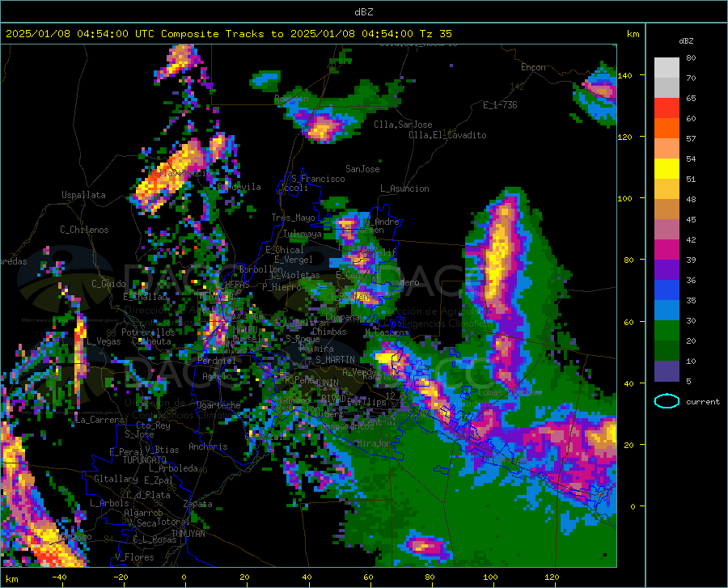Viewport: 728px width, 588px height.
Task: Click the 'TUNUYAN' map label
Action: 188,534
